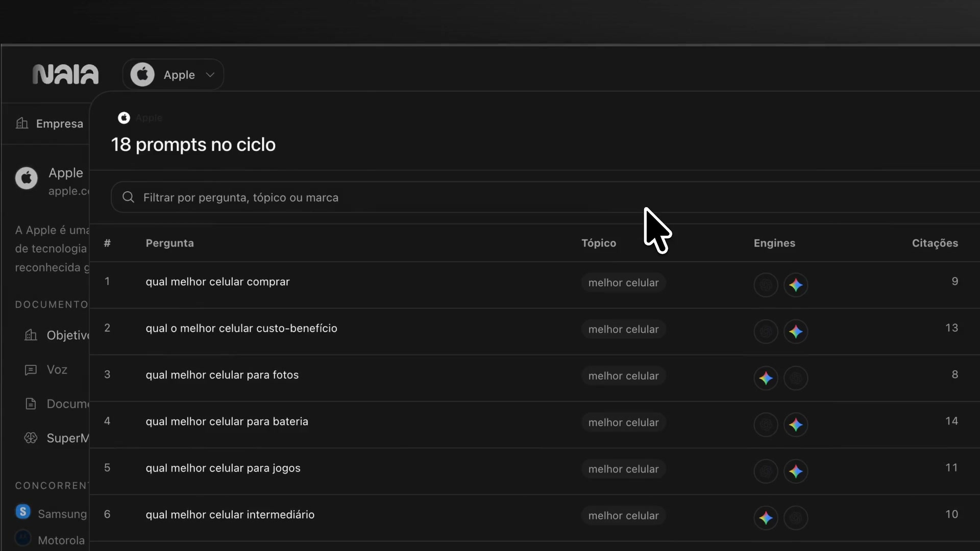This screenshot has width=980, height=551.
Task: Open prompt 'qual melhor celular para fotos'
Action: [x=222, y=375]
